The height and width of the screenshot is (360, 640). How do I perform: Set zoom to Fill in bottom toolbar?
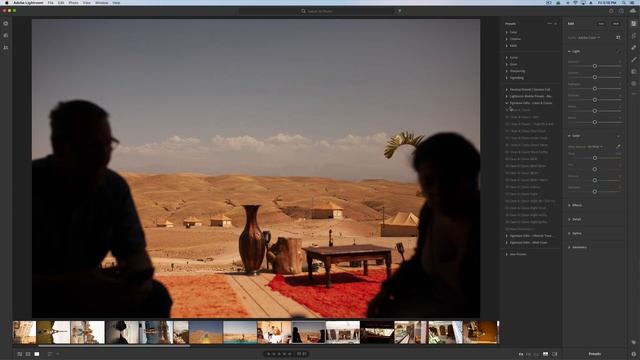coord(529,354)
